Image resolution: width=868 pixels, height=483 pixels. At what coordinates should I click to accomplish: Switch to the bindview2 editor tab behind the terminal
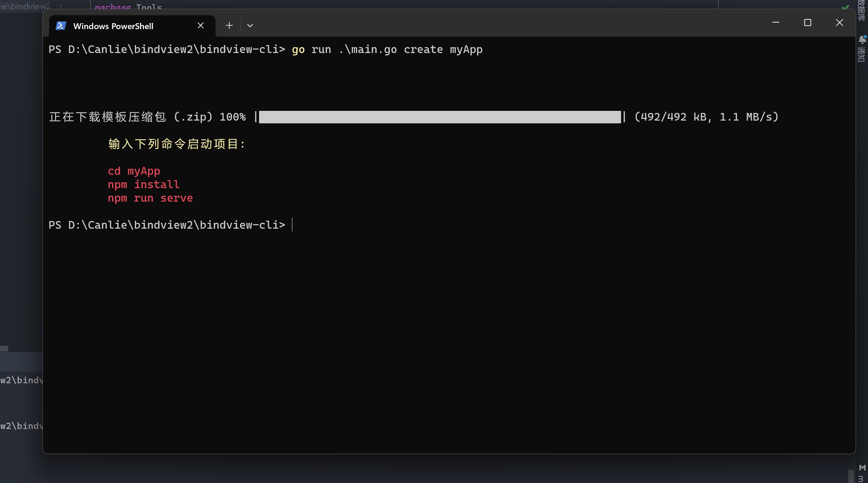click(24, 7)
